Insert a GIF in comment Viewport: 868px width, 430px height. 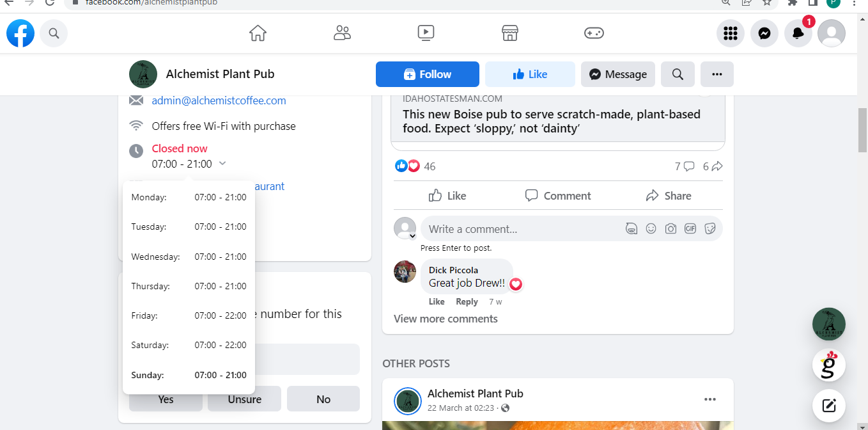click(690, 229)
